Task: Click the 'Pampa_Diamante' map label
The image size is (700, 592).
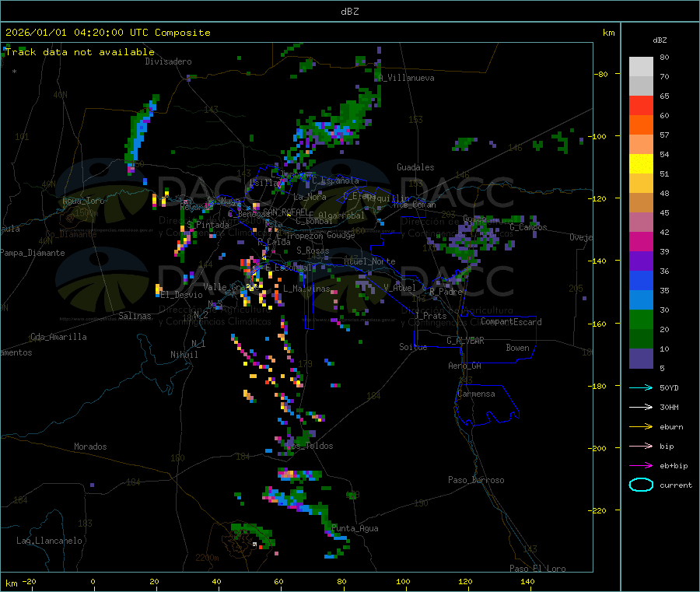Action: click(32, 253)
